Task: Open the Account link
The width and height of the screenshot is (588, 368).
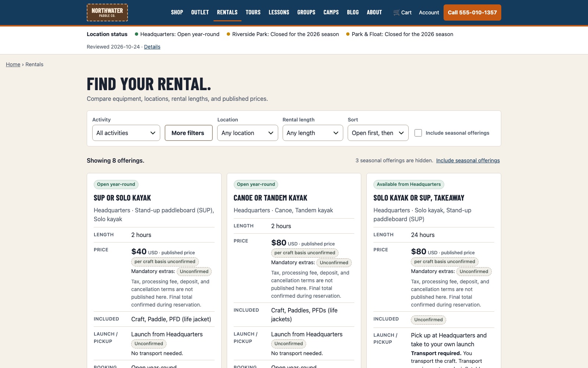Action: [x=429, y=13]
